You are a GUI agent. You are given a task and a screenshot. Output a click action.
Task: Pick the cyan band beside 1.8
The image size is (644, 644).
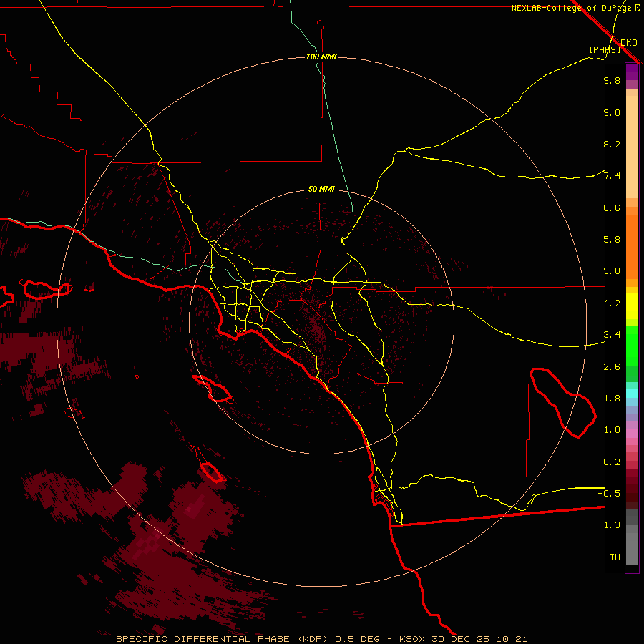pos(632,394)
